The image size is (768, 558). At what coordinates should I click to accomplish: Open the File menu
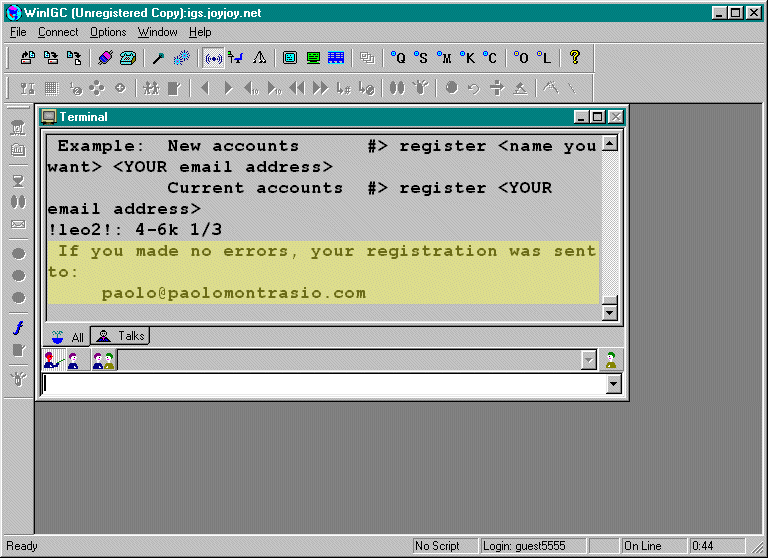coord(18,32)
